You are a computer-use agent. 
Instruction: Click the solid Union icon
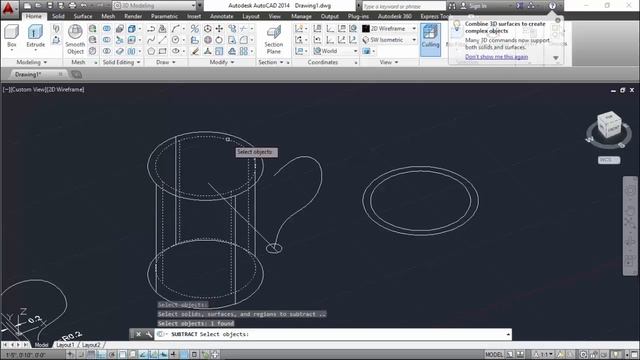(107, 29)
